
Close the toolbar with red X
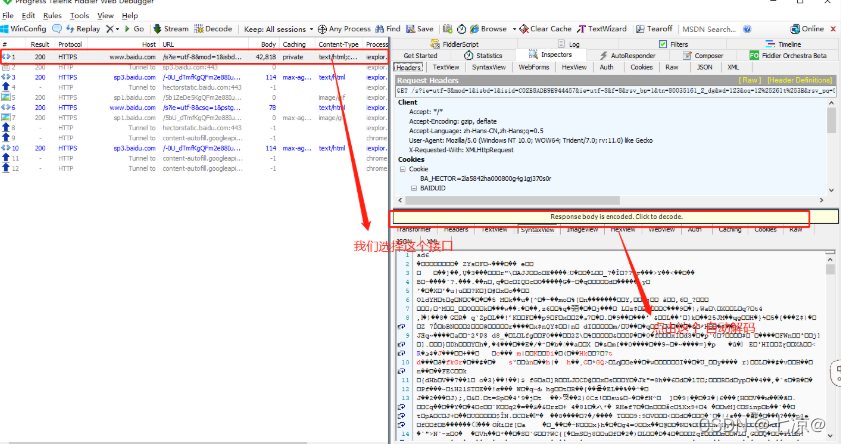point(833,29)
